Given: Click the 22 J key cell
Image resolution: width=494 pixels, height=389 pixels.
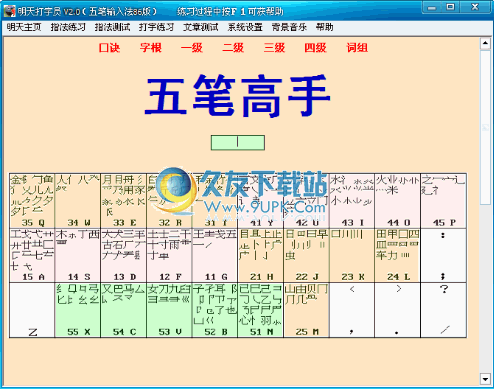Looking at the screenshot, I should click(306, 255).
